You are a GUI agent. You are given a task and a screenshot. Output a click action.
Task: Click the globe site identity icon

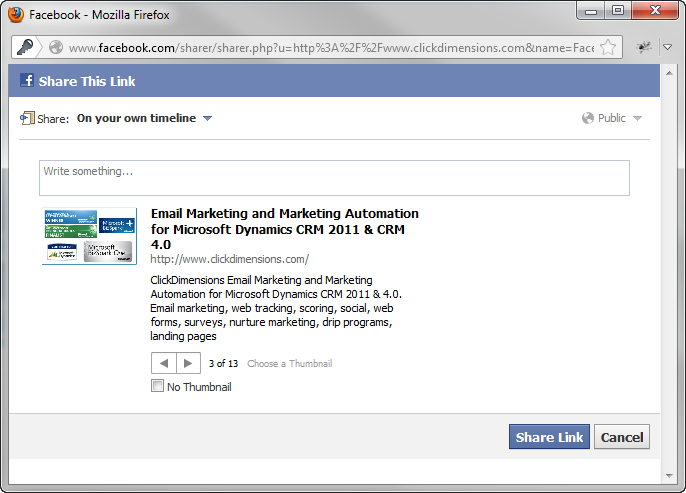56,47
